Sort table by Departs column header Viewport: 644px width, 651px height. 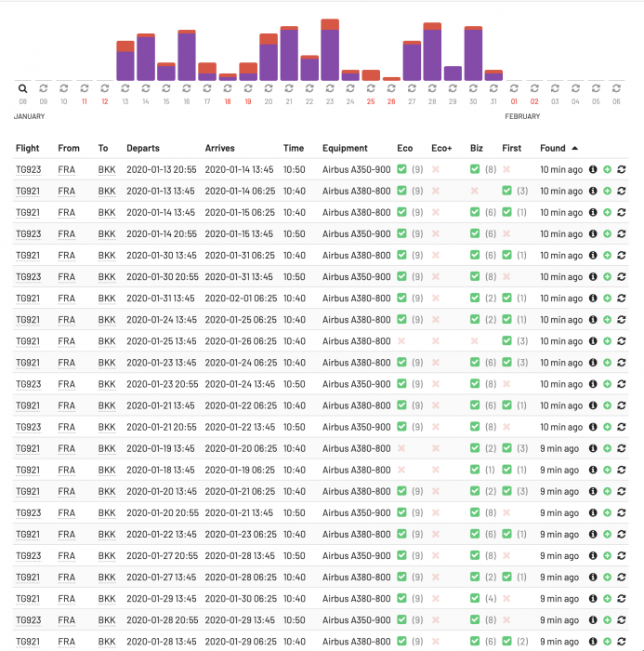tap(143, 148)
